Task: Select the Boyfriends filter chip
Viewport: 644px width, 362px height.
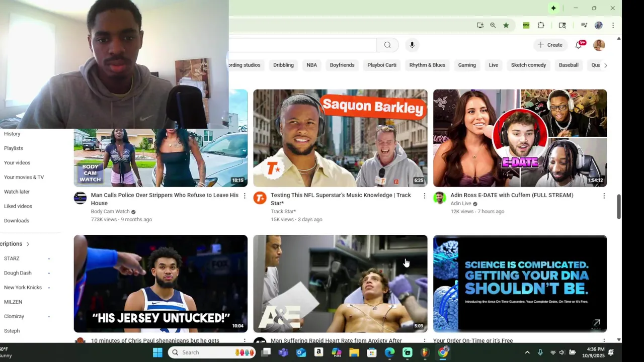Action: 342,65
